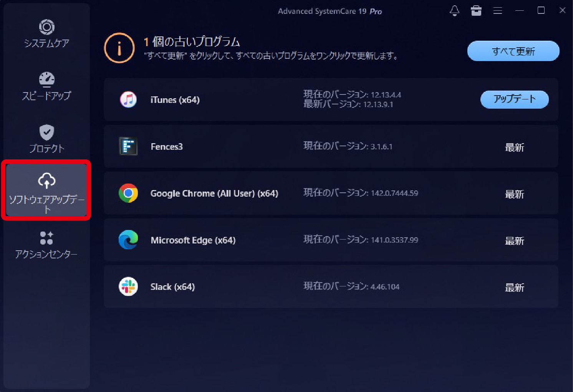Select the ソフトウェアアップデート cloud icon
Screen dimensions: 573x392
(x=47, y=180)
